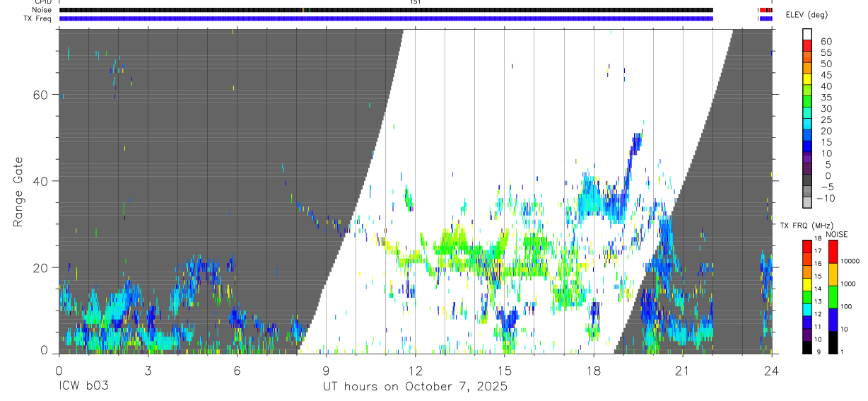Click the 'NOISE' legend title above the noise colorbar
Image resolution: width=868 pixels, height=401 pixels.
[x=837, y=234]
